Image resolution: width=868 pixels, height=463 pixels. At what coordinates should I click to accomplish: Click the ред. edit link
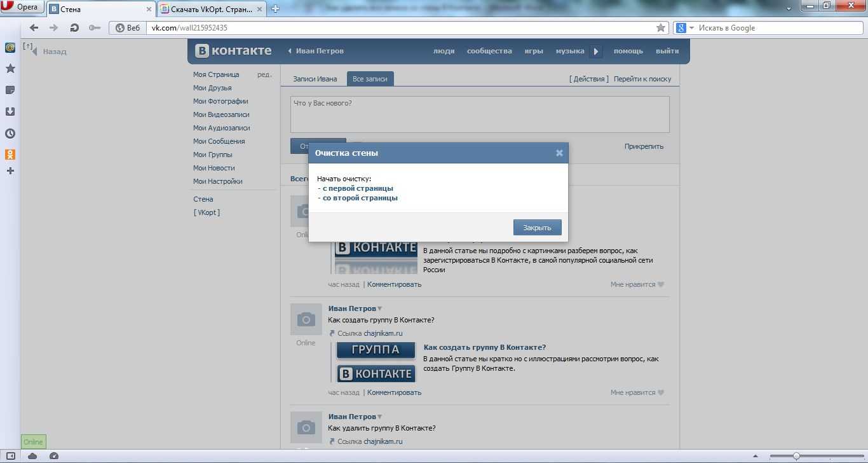[x=264, y=74]
